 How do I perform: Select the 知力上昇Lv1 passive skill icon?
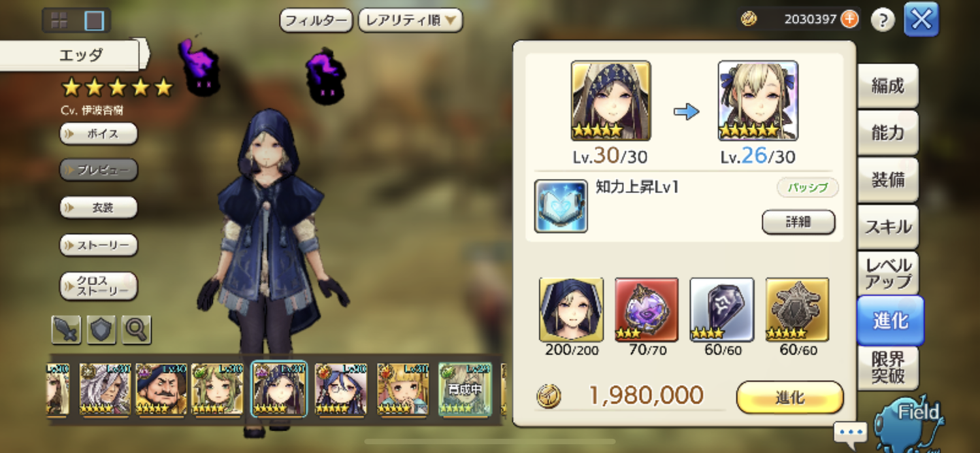pyautogui.click(x=561, y=207)
